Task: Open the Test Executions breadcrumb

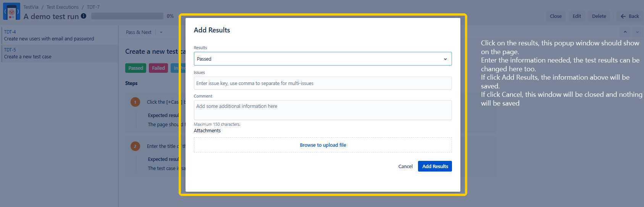Action: [x=63, y=7]
